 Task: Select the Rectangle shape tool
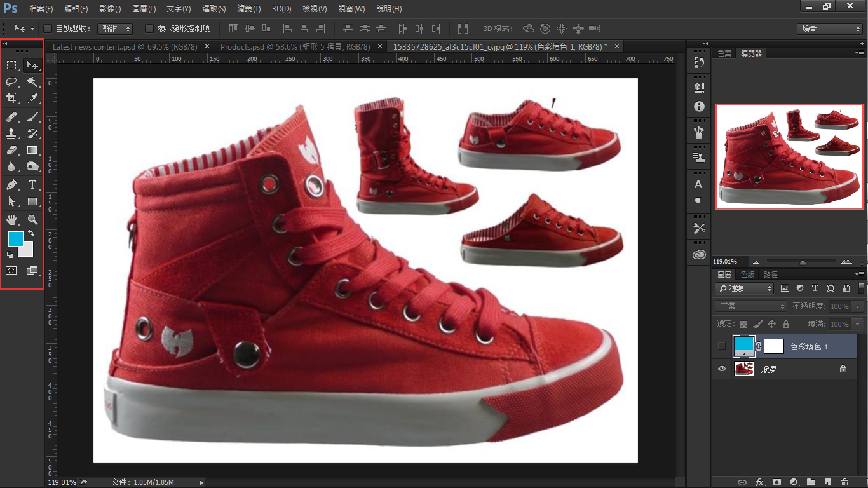[32, 201]
